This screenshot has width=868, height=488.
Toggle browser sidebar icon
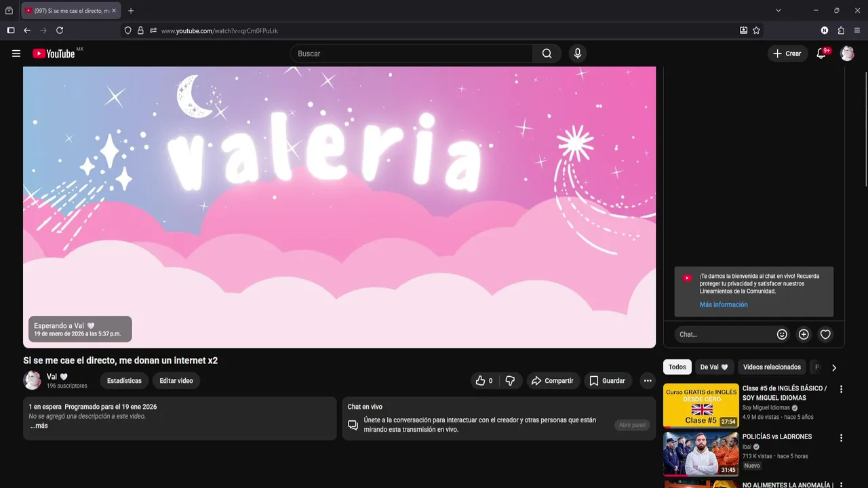tap(11, 30)
